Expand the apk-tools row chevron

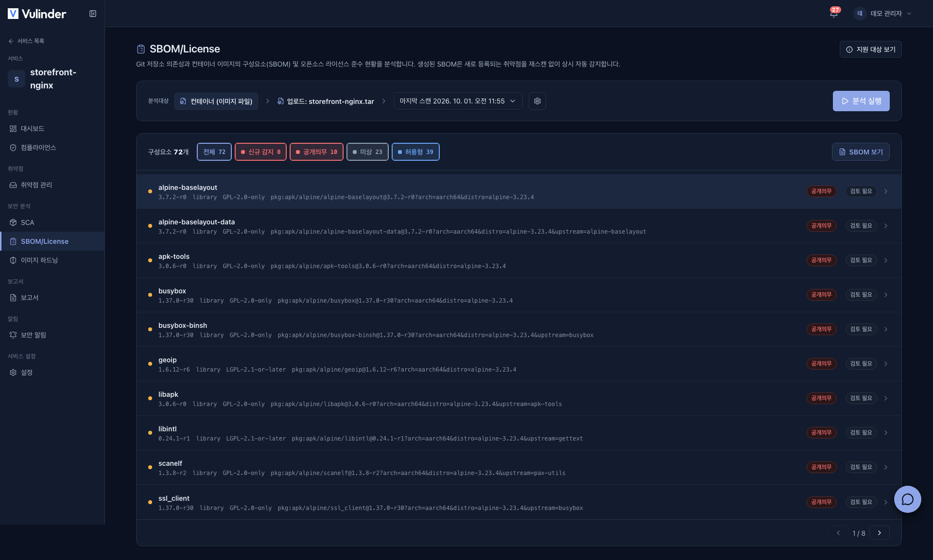click(886, 260)
